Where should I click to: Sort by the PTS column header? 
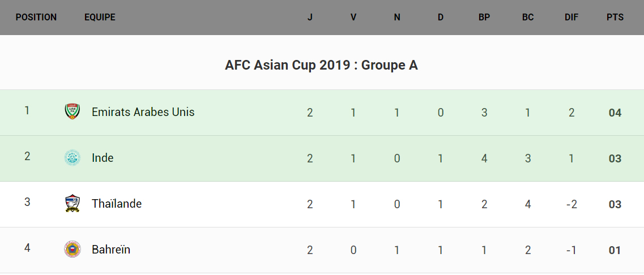pos(615,18)
